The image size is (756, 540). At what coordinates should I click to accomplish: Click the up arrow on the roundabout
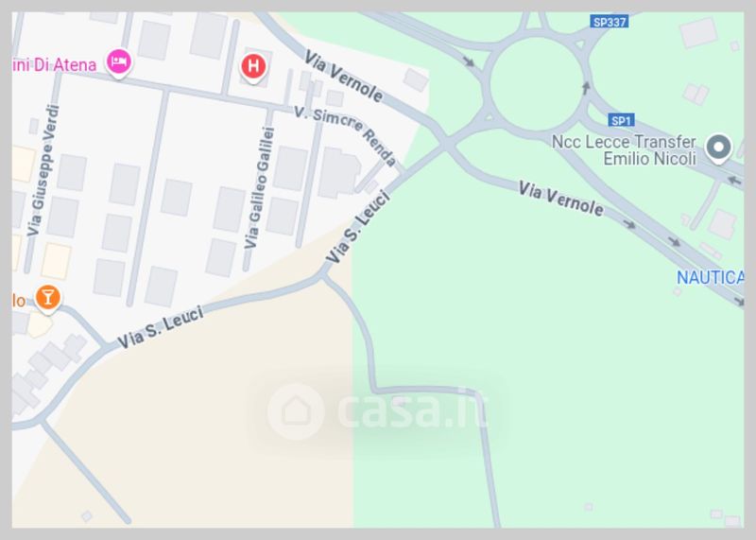pyautogui.click(x=585, y=88)
